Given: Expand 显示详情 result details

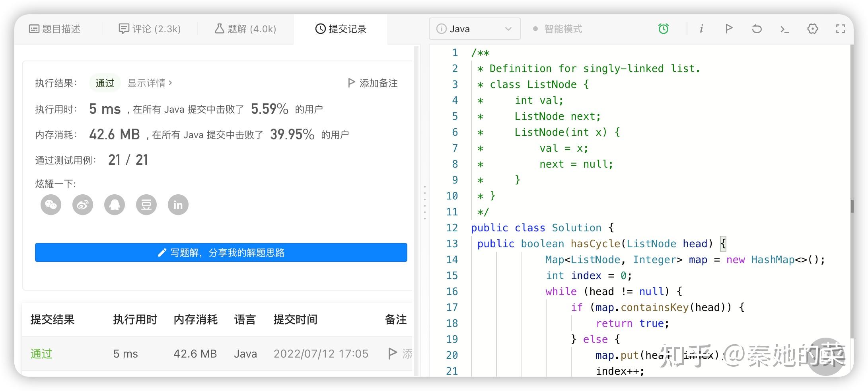Looking at the screenshot, I should pos(150,83).
